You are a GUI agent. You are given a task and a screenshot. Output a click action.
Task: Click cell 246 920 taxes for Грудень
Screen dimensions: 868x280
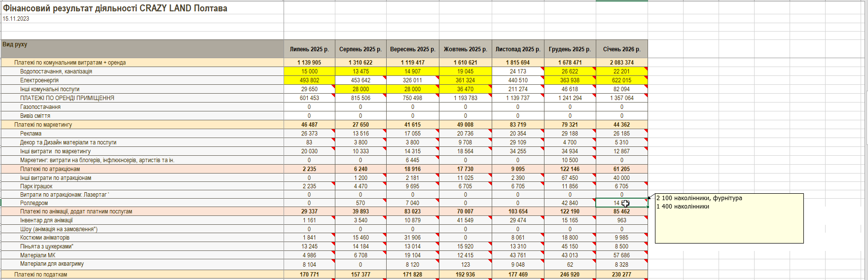click(x=570, y=275)
